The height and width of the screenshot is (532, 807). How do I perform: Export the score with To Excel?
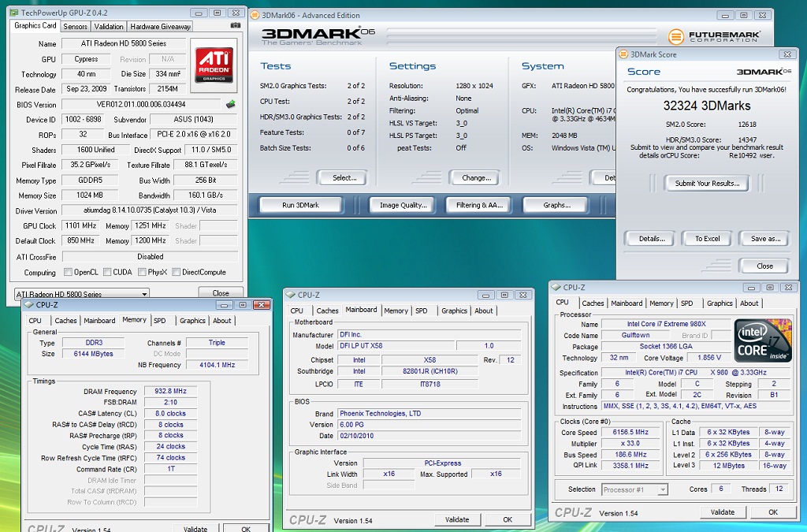(707, 238)
